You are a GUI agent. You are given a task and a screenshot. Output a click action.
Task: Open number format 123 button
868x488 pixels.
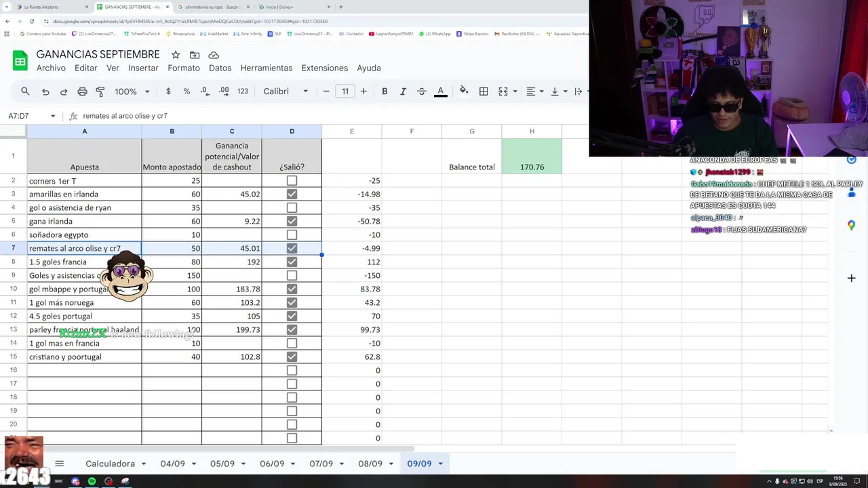243,91
